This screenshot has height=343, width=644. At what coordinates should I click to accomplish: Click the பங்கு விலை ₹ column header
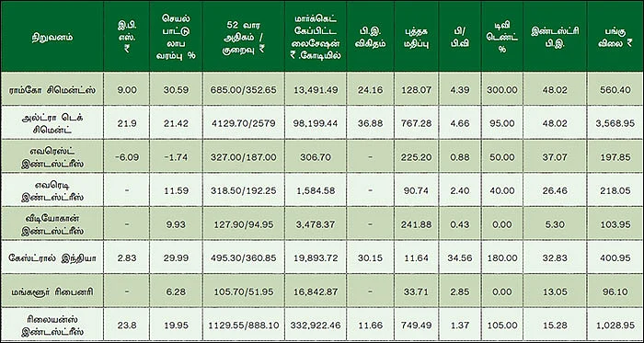[x=615, y=38]
